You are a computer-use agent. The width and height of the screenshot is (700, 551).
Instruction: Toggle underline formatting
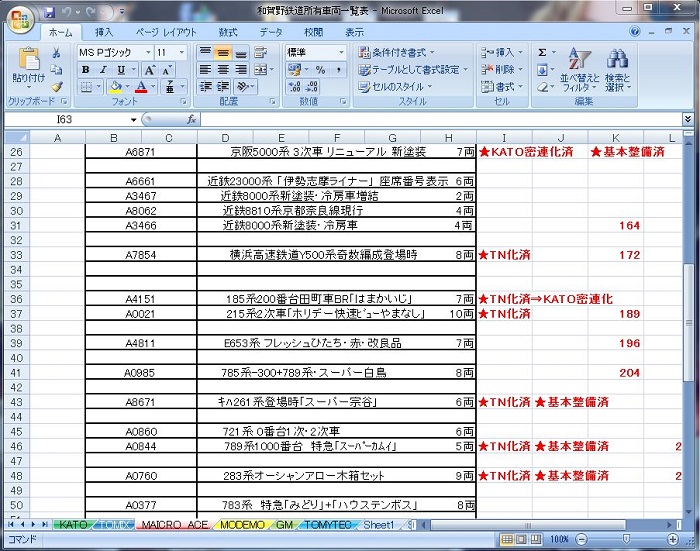click(121, 70)
